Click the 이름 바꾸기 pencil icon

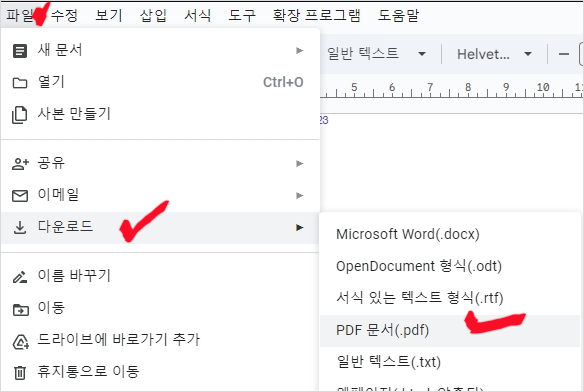coord(20,277)
